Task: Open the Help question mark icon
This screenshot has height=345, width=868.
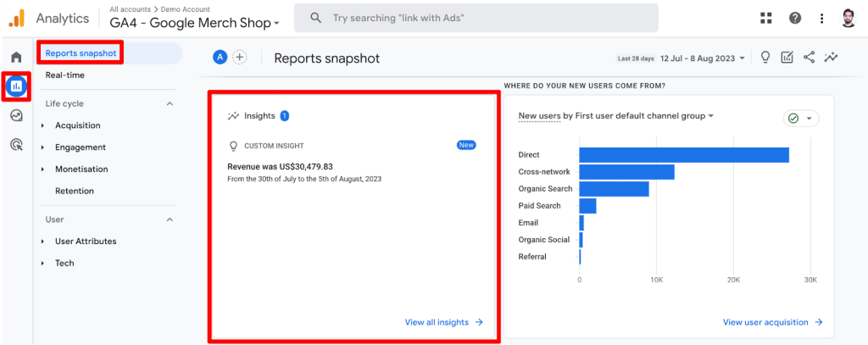Action: click(x=795, y=19)
